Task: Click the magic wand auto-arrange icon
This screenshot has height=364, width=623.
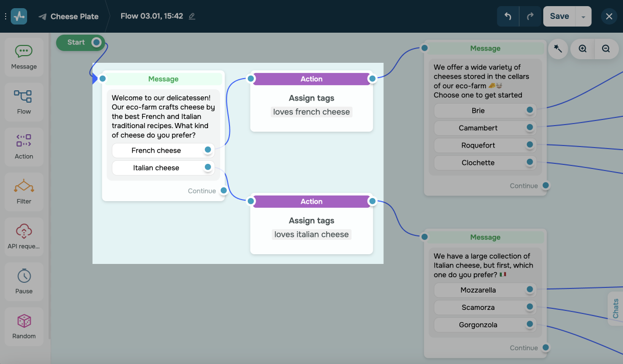Action: [558, 49]
